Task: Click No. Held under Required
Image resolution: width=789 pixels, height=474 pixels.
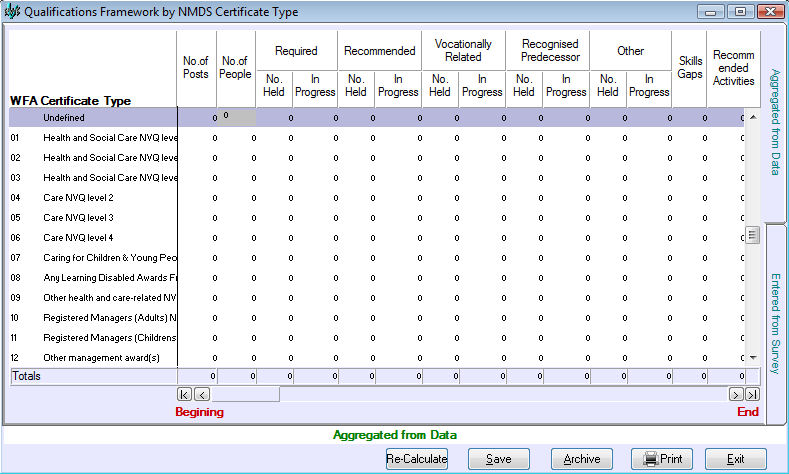Action: point(274,86)
